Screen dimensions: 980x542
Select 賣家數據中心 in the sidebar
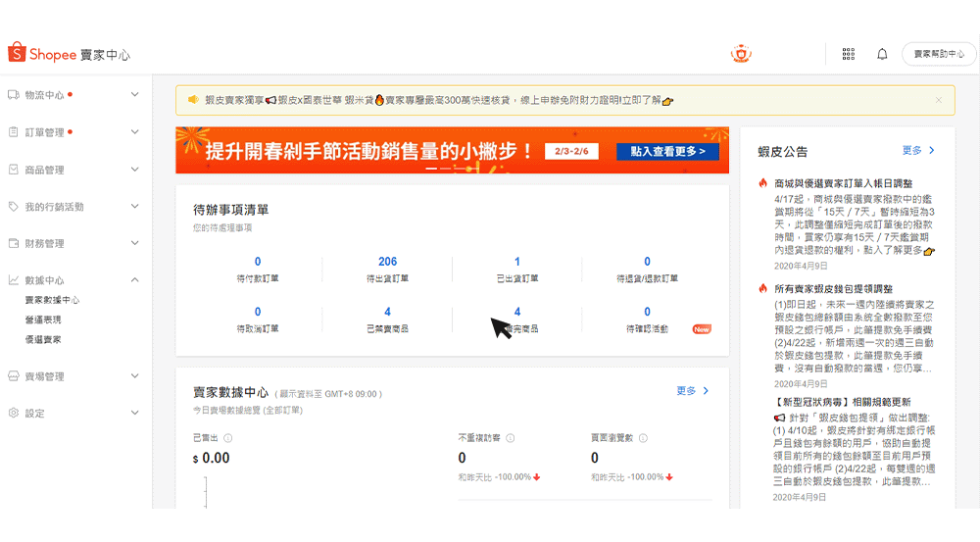[52, 300]
